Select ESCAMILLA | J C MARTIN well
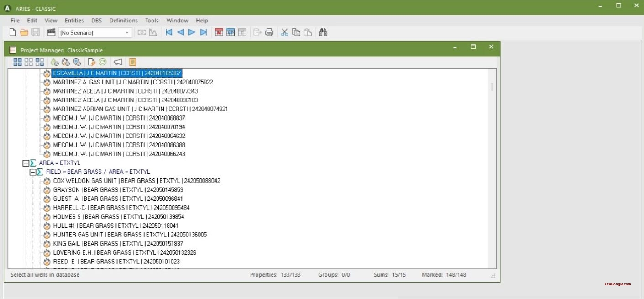 point(117,73)
